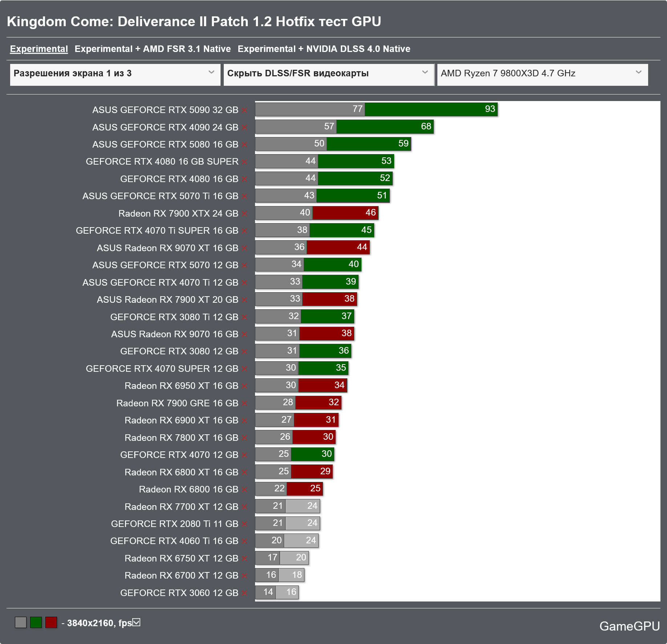
Task: Remove ASUS GEFORCE RTX 5070 12 GB row
Action: coord(244,265)
